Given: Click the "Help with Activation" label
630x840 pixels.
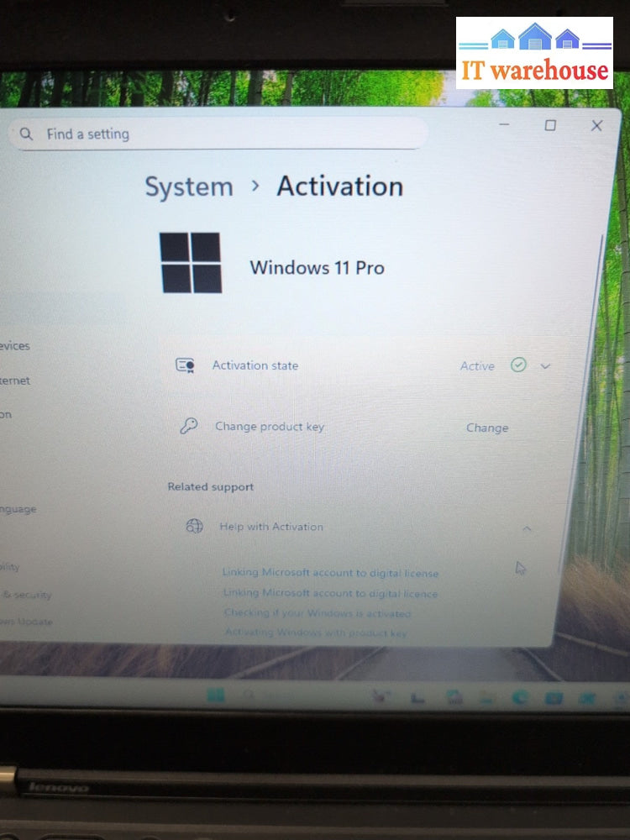Looking at the screenshot, I should click(x=271, y=527).
